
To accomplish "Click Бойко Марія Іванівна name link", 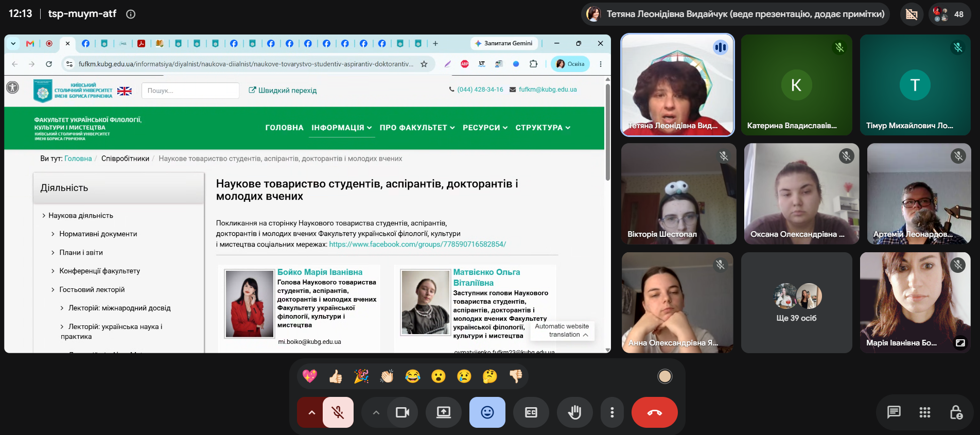I will click(x=320, y=272).
